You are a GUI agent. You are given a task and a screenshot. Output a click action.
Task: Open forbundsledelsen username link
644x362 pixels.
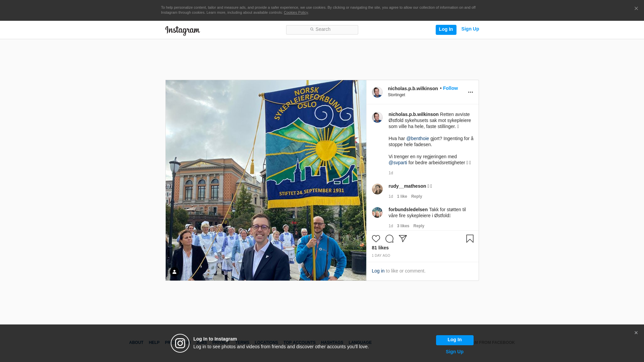(x=408, y=209)
